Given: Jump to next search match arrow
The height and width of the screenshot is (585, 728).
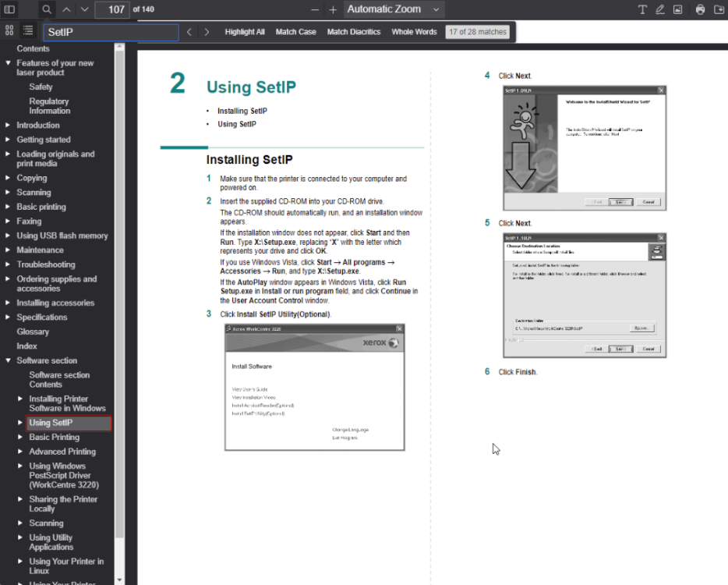Looking at the screenshot, I should pos(207,32).
